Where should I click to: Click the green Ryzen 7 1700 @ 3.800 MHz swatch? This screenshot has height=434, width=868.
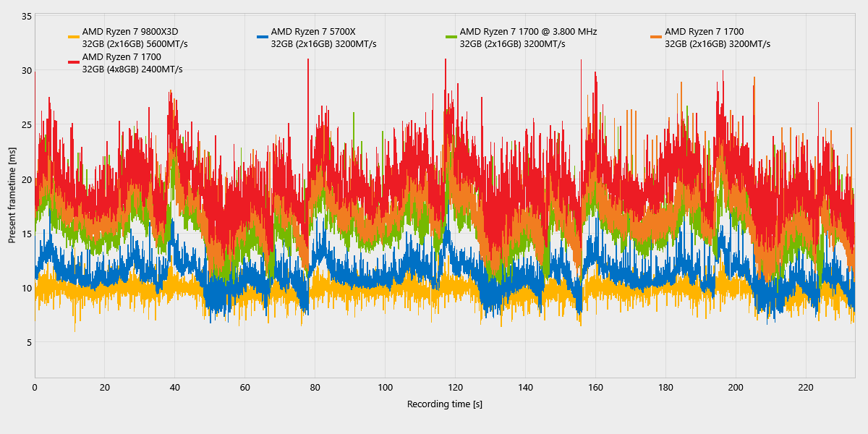click(x=451, y=37)
